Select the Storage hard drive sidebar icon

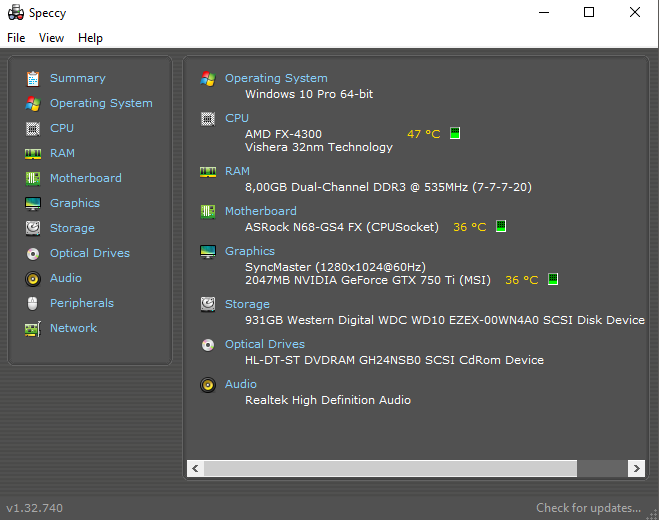33,228
